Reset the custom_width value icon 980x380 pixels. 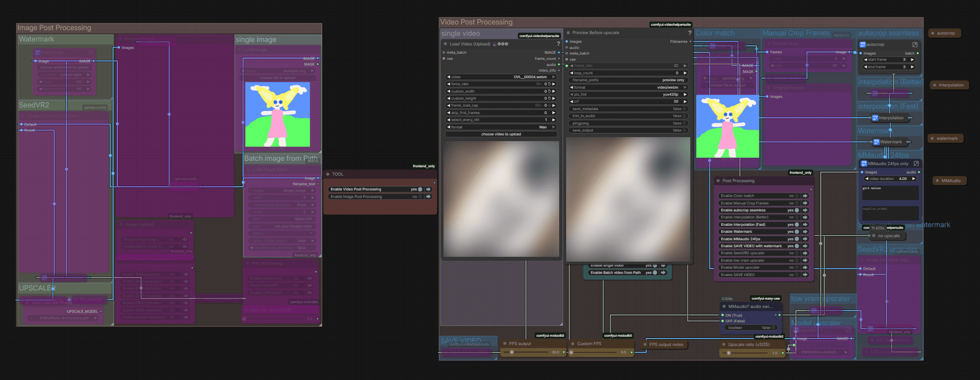(x=549, y=91)
